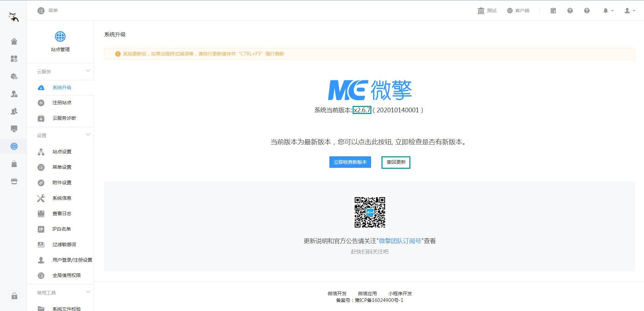Open 查看日志 menu item
Viewport: 644px width, 311px height.
pos(62,214)
